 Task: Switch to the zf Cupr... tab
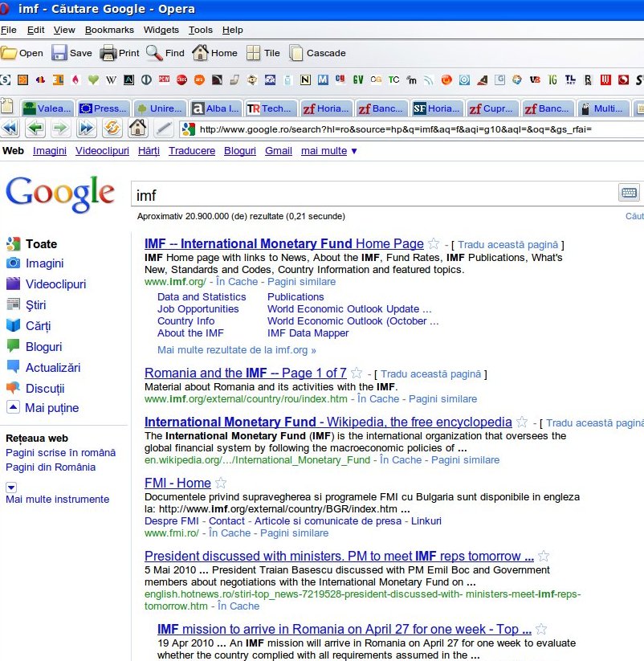[492, 108]
